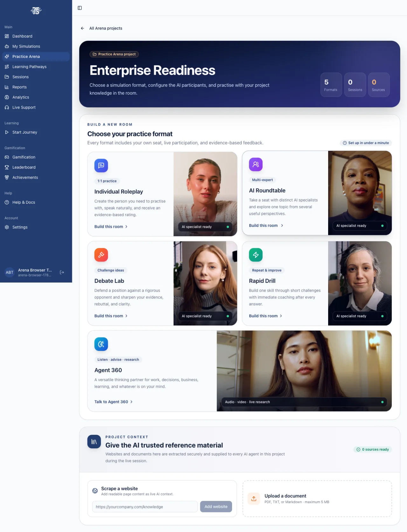The height and width of the screenshot is (532, 407).
Task: Click the website URL input field
Action: pyautogui.click(x=145, y=507)
